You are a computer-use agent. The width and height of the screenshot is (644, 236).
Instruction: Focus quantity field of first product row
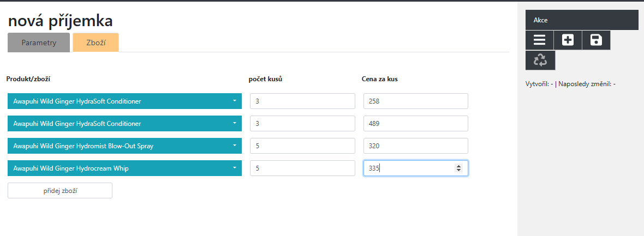[x=302, y=101]
